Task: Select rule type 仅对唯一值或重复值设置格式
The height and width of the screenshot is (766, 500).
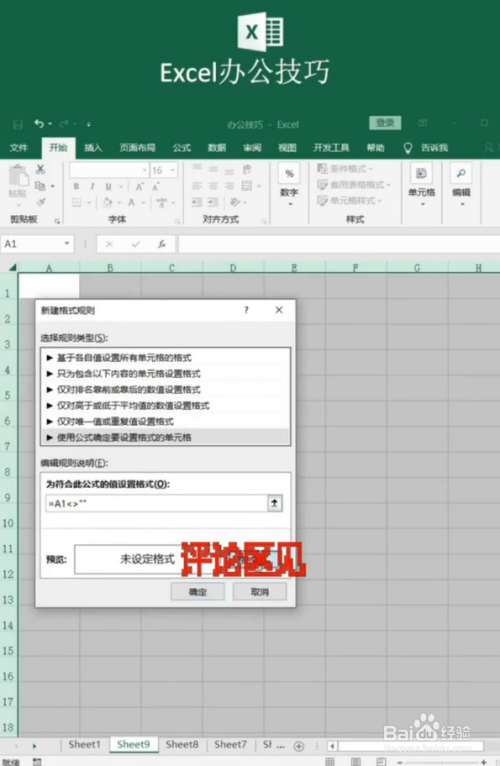Action: [166, 422]
